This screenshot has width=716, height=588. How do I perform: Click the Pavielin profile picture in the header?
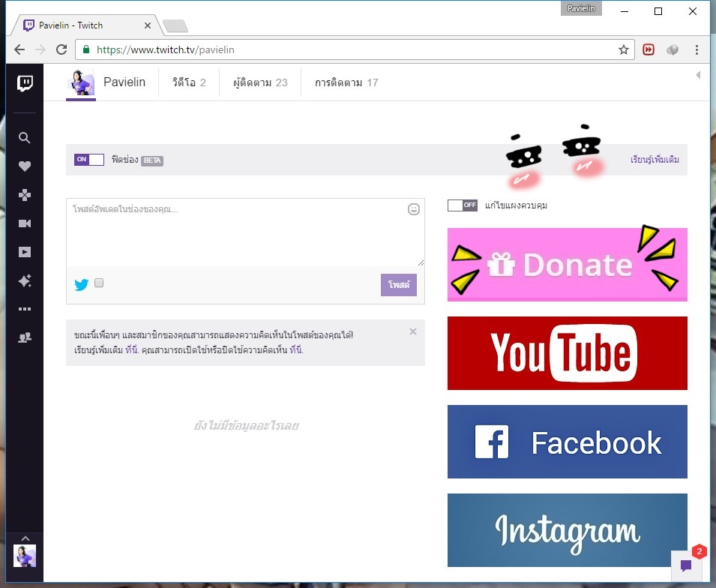tap(81, 82)
